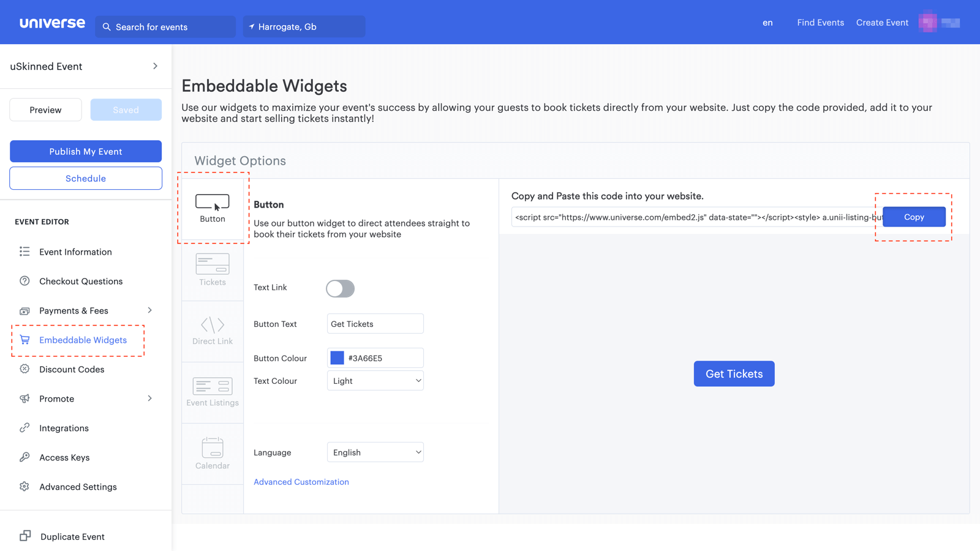
Task: Click the Duplicate Event icon
Action: pos(24,536)
